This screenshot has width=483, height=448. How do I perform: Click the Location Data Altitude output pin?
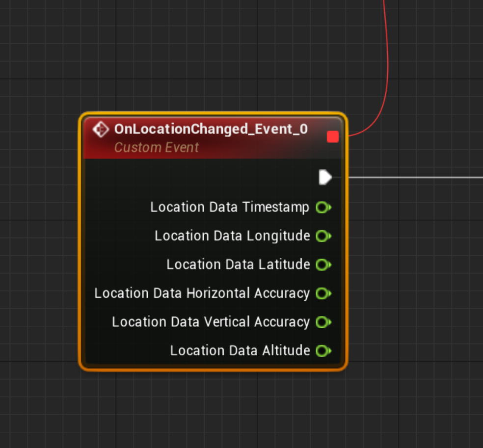(323, 351)
